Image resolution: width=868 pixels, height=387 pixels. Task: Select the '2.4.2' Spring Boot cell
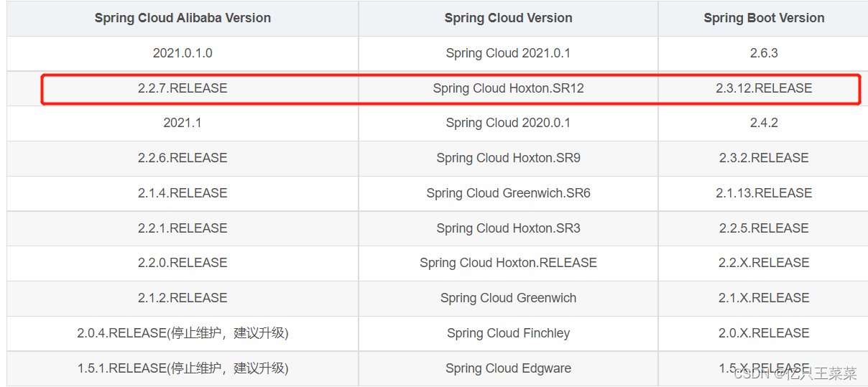coord(763,123)
